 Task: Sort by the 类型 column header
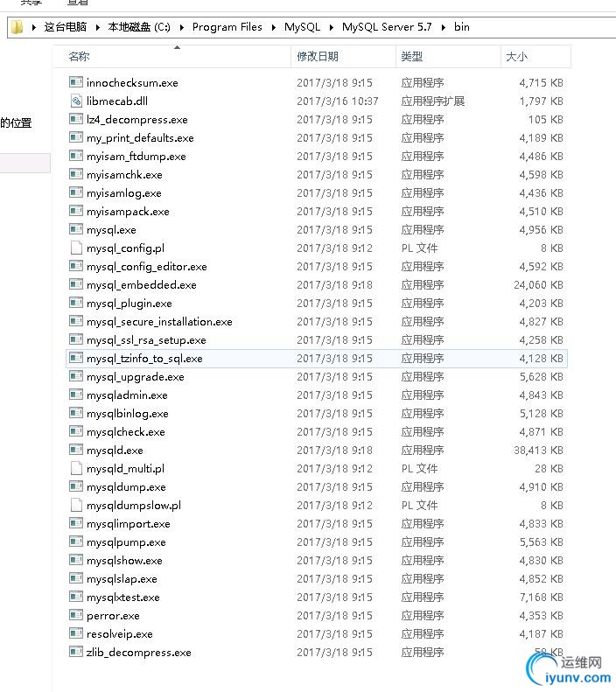448,57
